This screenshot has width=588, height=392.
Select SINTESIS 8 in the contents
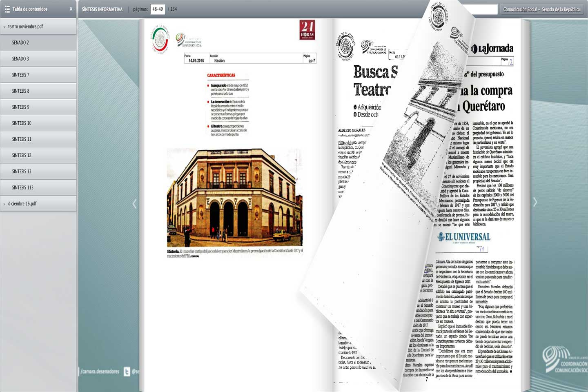pos(38,91)
